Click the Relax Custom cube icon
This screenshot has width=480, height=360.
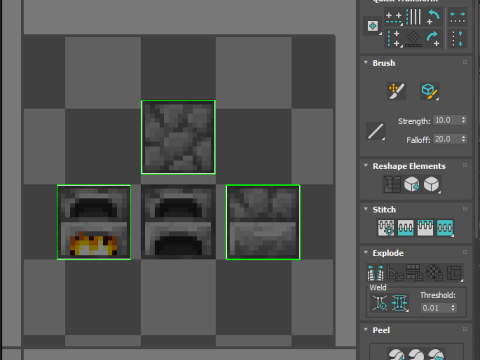pyautogui.click(x=431, y=184)
